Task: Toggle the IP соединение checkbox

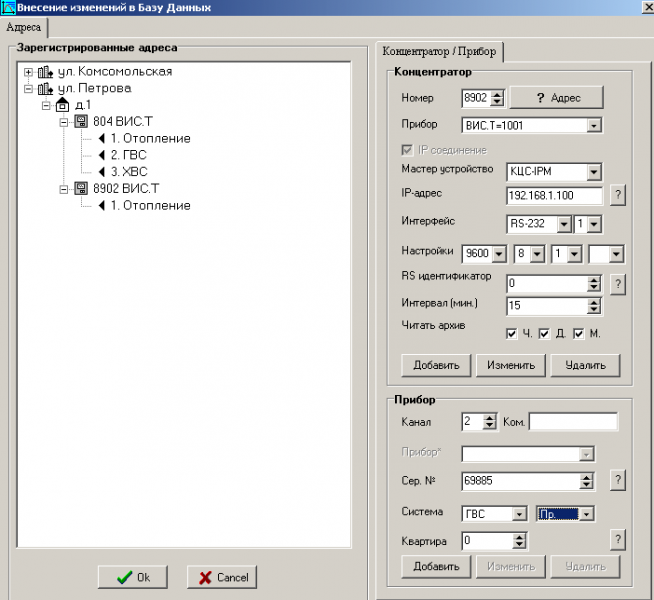Action: tap(407, 150)
